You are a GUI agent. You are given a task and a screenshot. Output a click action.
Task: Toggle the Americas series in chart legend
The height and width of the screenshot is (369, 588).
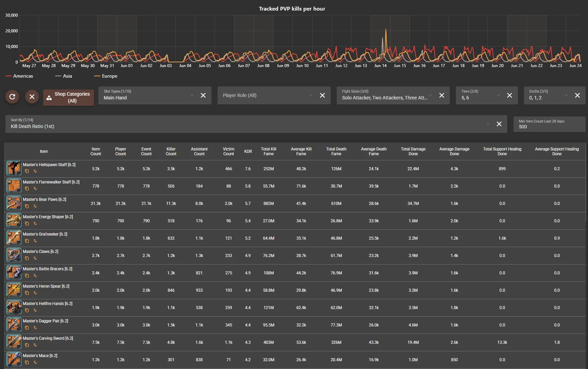19,76
